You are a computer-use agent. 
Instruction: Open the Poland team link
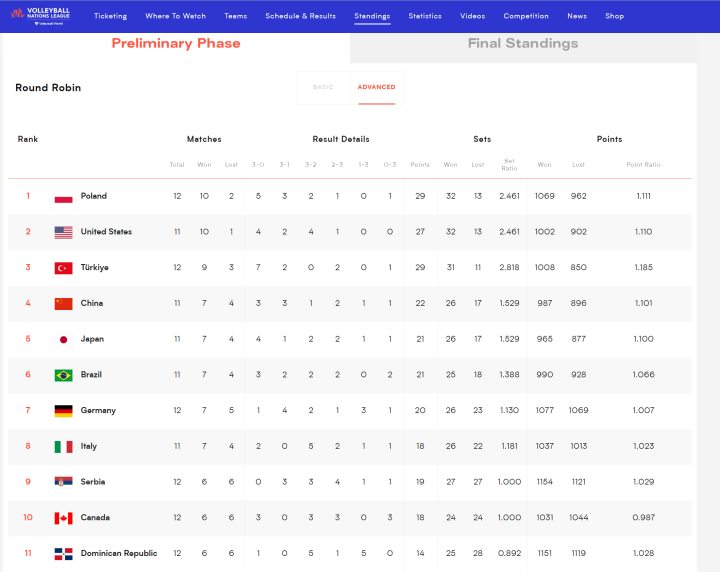[x=94, y=196]
